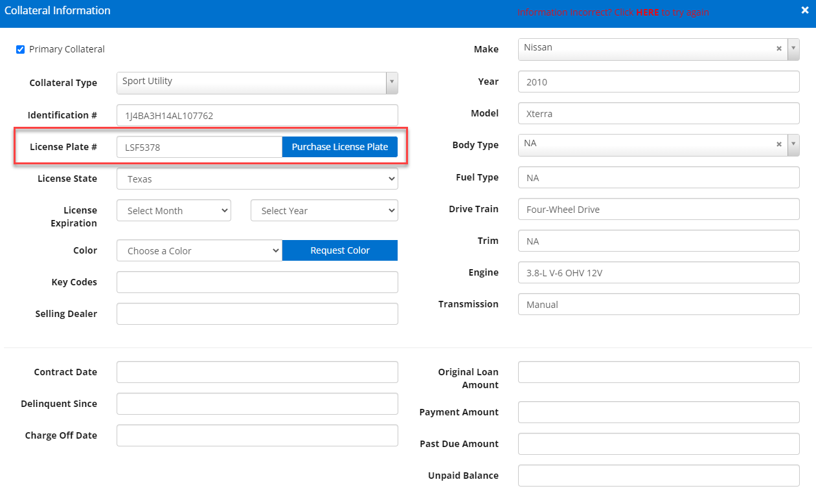
Task: Expand the Make dropdown arrow
Action: (793, 49)
